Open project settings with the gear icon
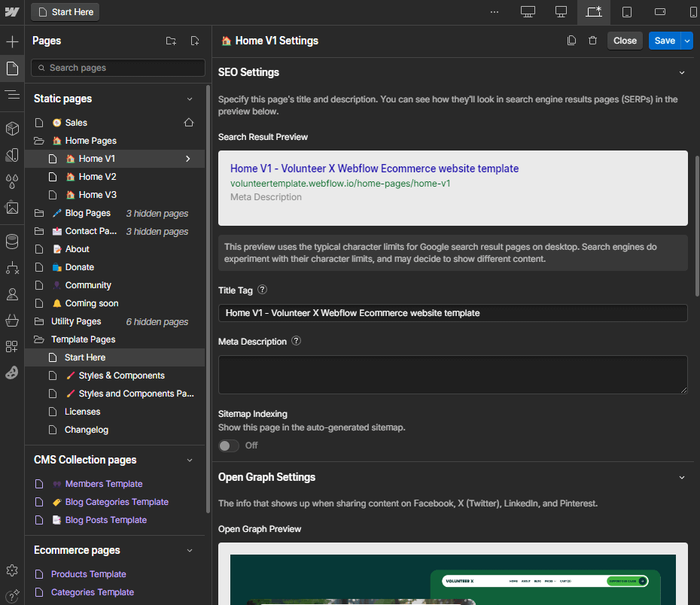 click(12, 570)
